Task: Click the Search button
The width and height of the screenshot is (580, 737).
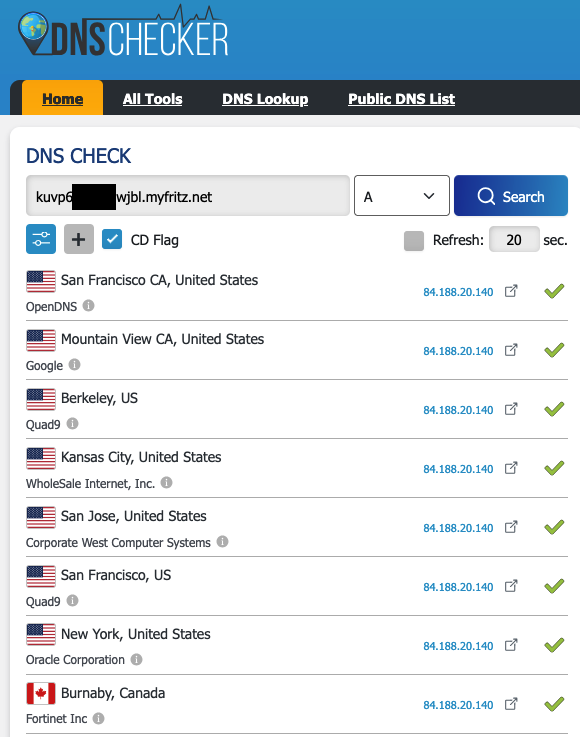Action: pyautogui.click(x=511, y=196)
